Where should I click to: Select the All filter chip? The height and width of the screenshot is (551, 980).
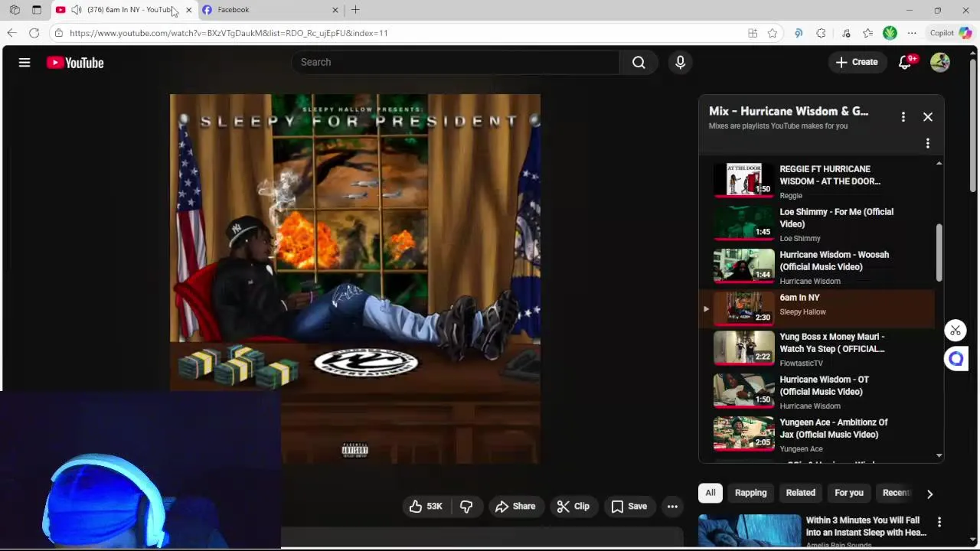tap(710, 493)
